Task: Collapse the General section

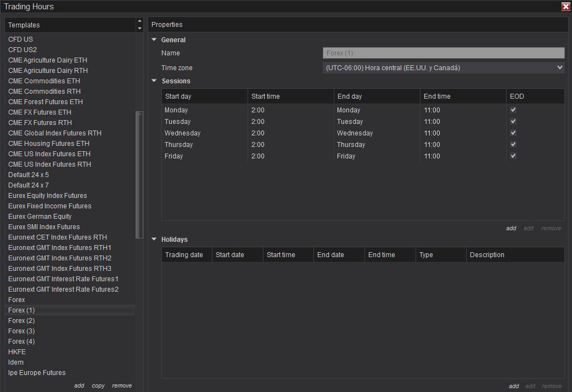Action: pyautogui.click(x=154, y=40)
